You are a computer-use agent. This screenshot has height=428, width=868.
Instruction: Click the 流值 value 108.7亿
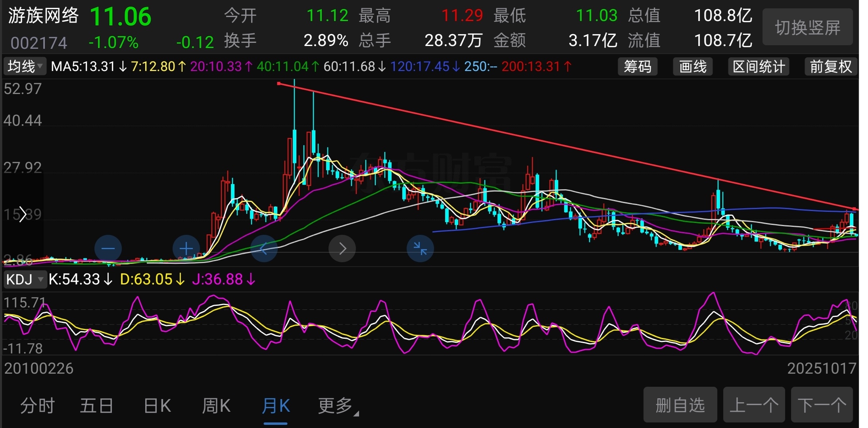[723, 40]
